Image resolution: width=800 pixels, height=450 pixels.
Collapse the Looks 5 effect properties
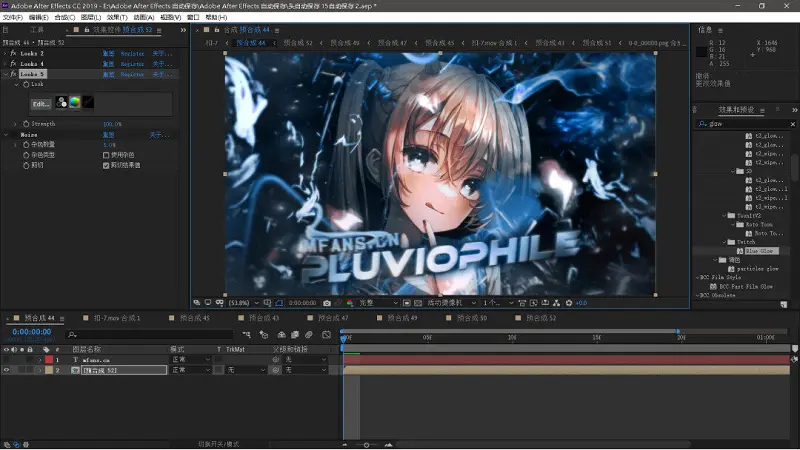click(x=5, y=74)
